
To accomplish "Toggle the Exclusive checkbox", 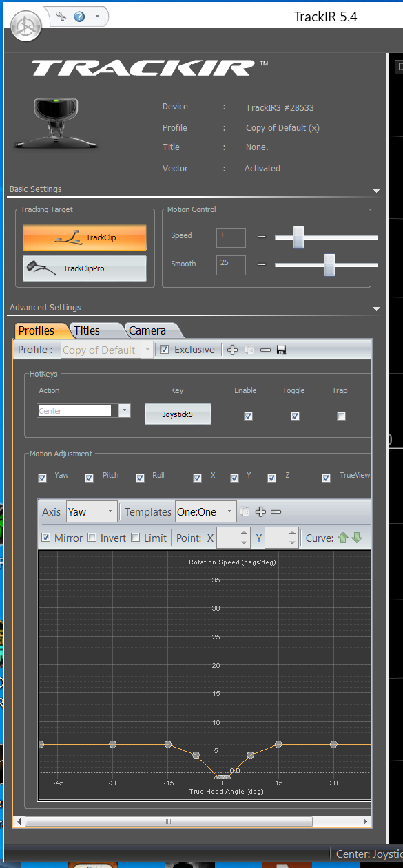I will coord(164,350).
